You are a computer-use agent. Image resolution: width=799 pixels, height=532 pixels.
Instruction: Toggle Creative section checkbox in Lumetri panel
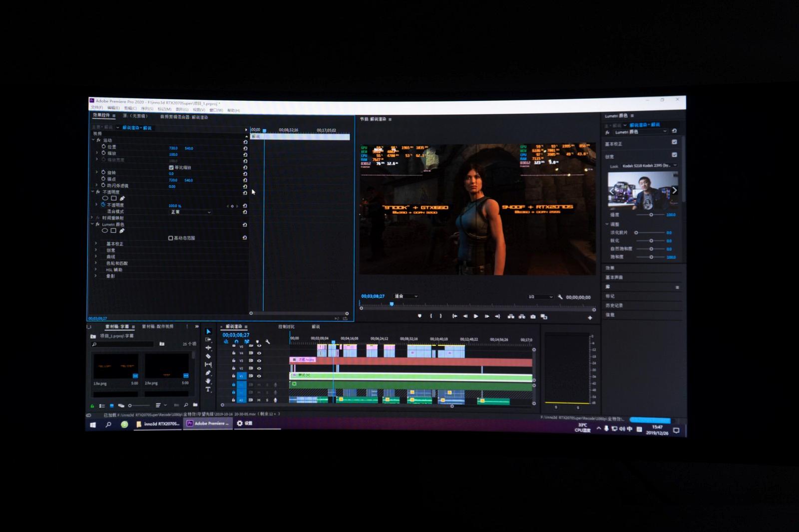pos(674,155)
